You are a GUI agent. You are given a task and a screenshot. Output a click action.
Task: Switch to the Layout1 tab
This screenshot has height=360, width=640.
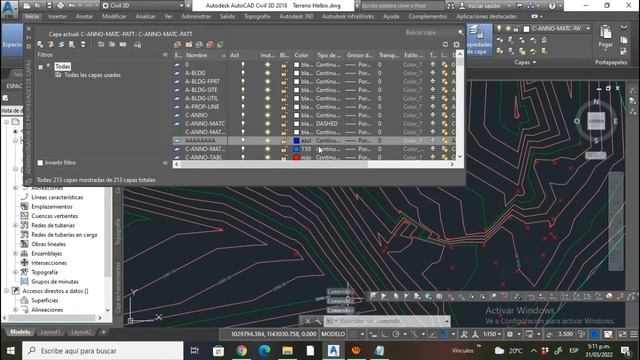[50, 332]
